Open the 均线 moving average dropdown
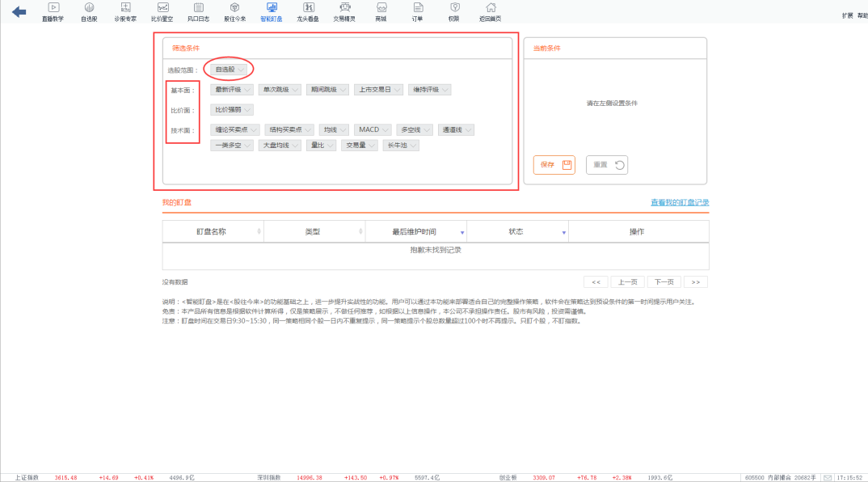This screenshot has height=482, width=868. pyautogui.click(x=334, y=129)
